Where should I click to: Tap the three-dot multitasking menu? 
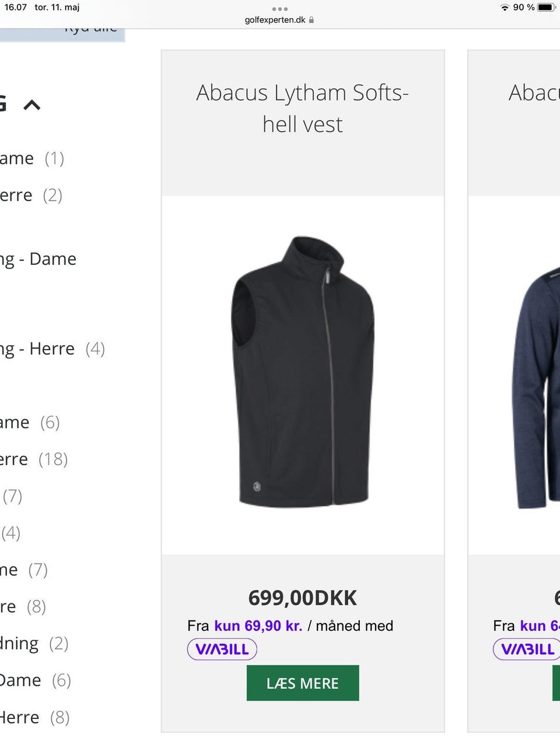tap(279, 9)
